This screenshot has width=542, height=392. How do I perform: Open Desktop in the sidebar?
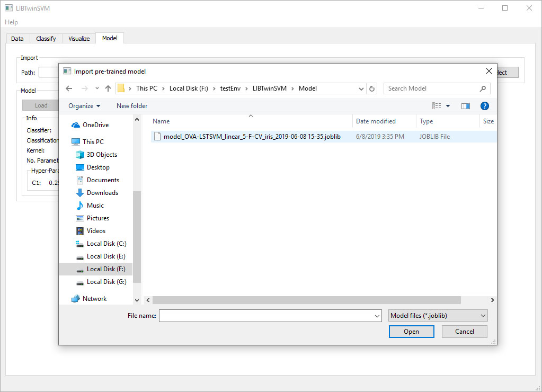click(93, 167)
